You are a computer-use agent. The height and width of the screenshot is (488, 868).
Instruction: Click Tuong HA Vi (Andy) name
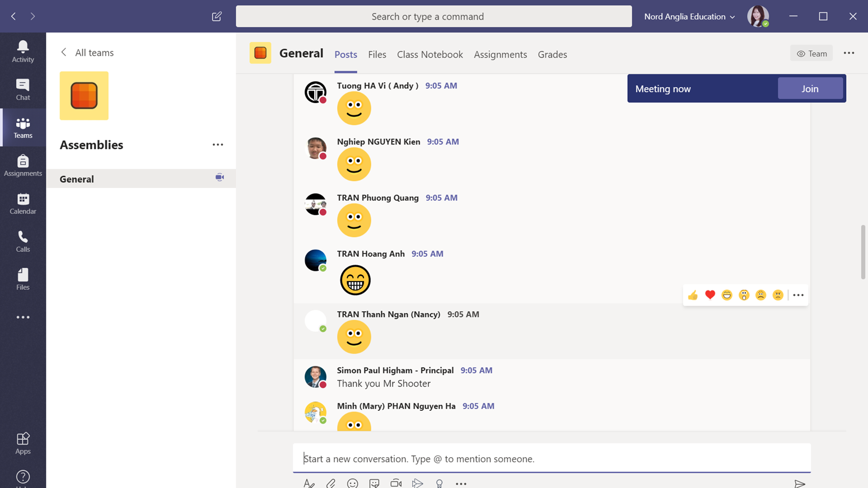(377, 86)
